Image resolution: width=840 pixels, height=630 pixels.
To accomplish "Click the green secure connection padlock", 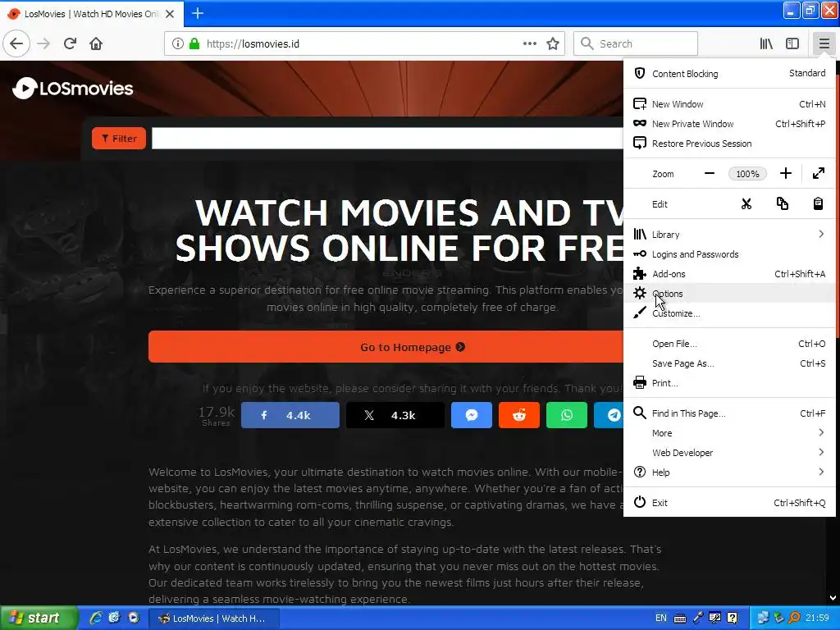I will tap(194, 43).
